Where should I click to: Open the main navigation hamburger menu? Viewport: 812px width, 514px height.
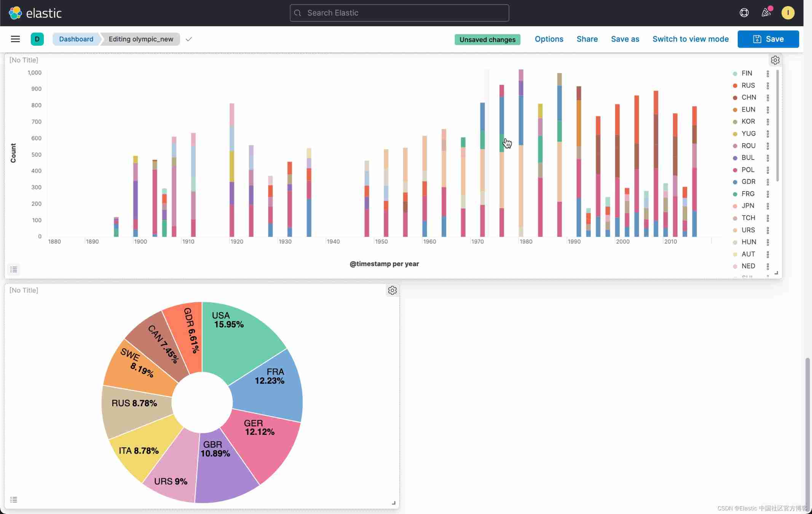(x=15, y=39)
